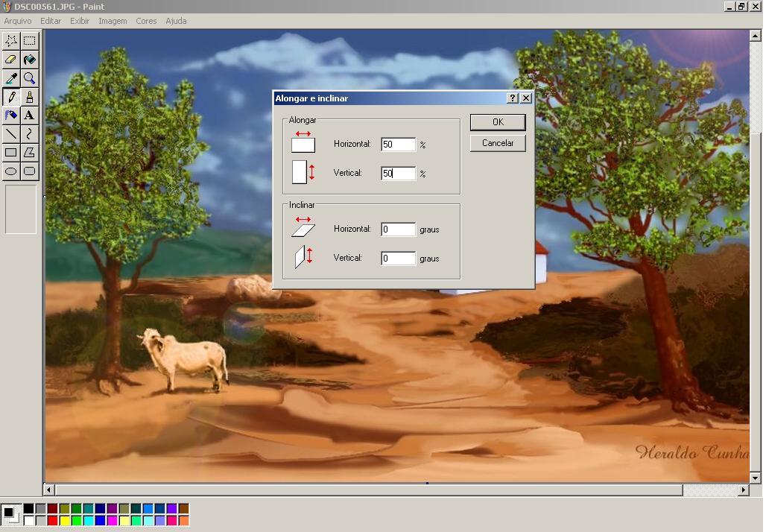Choose the Curve tool
Viewport: 766px width, 532px height.
(x=29, y=133)
